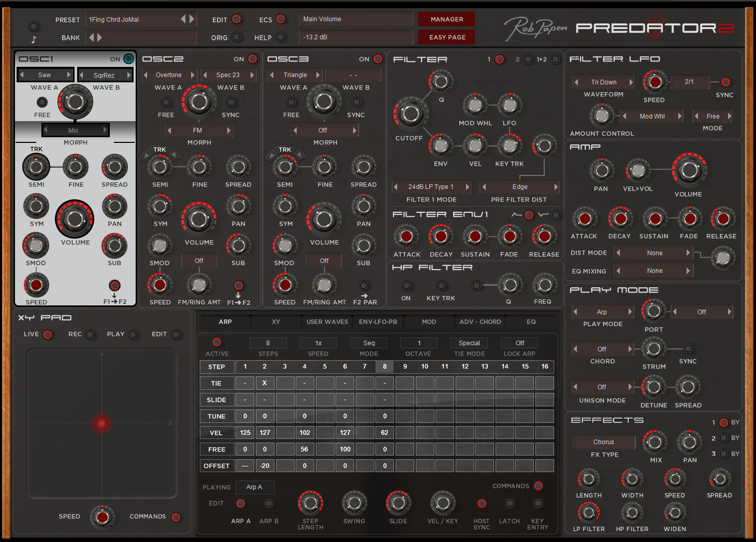
Task: Click the OSC1 main volume knob
Action: click(75, 219)
